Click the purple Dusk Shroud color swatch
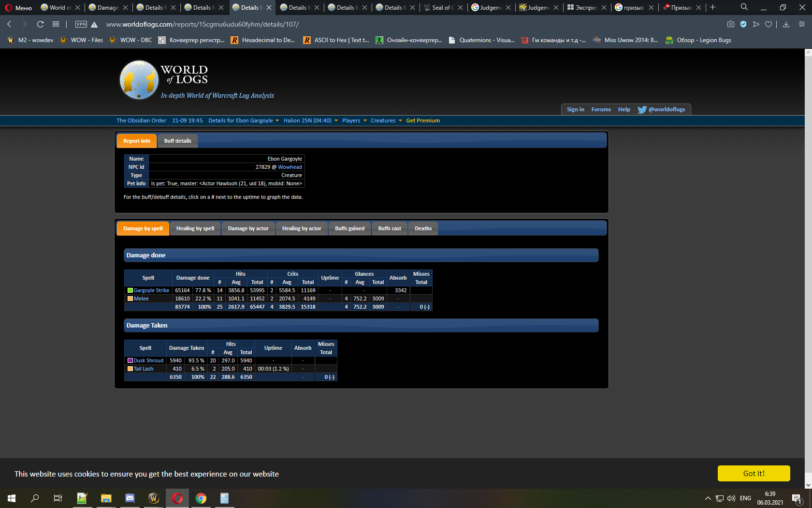 coord(130,360)
